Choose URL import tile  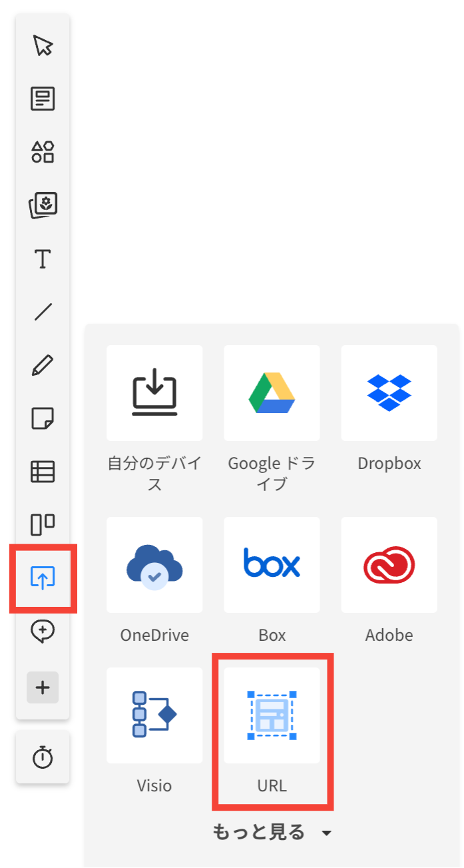pyautogui.click(x=272, y=715)
